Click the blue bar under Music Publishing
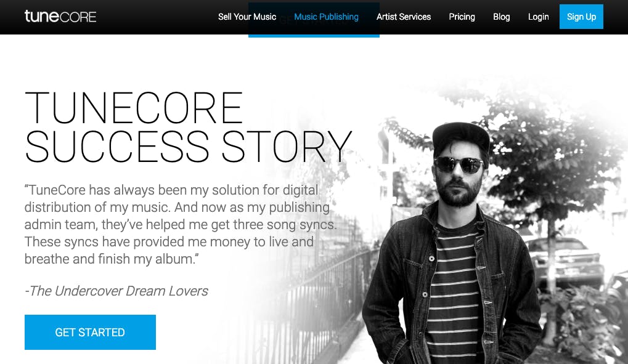The width and height of the screenshot is (628, 364). (x=314, y=36)
